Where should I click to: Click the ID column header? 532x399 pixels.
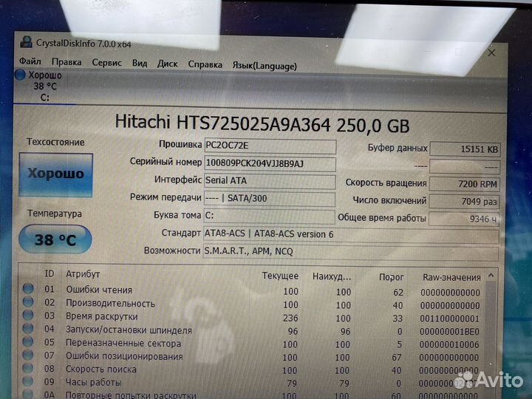(x=50, y=273)
